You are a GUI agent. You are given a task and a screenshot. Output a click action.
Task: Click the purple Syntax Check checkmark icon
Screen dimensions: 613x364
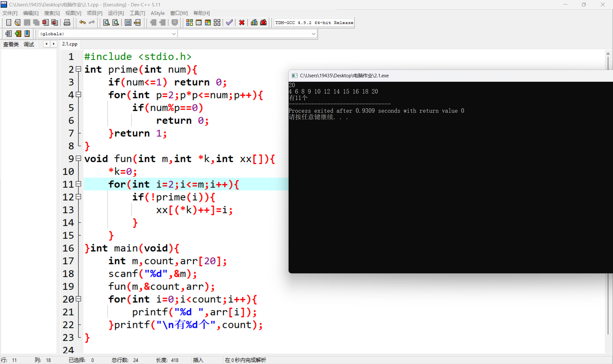pos(229,22)
